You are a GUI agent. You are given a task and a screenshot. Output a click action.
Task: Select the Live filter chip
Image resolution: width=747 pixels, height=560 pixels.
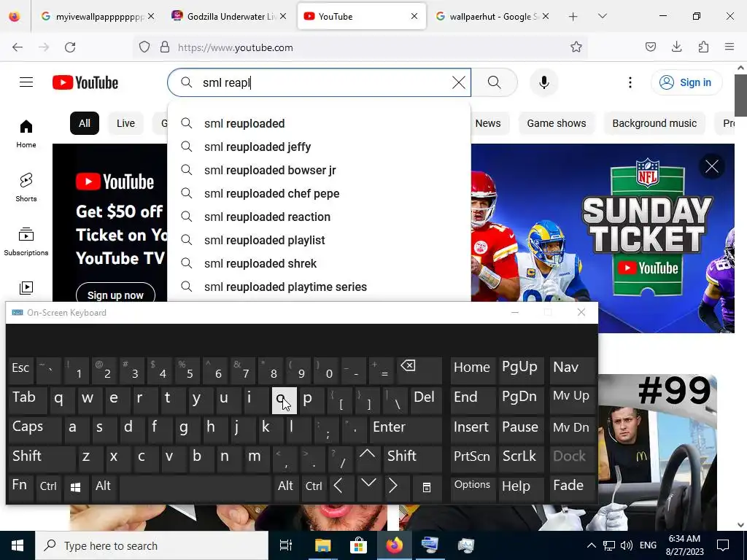coord(125,123)
